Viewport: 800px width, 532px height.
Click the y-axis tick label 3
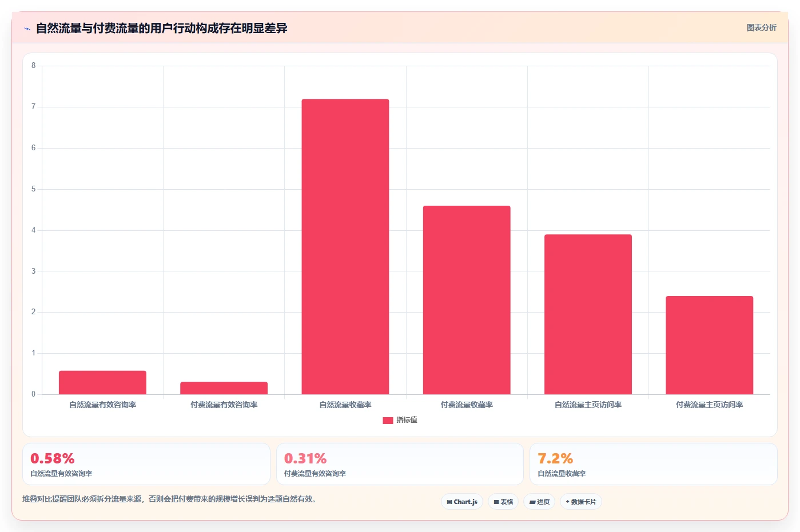(x=33, y=271)
